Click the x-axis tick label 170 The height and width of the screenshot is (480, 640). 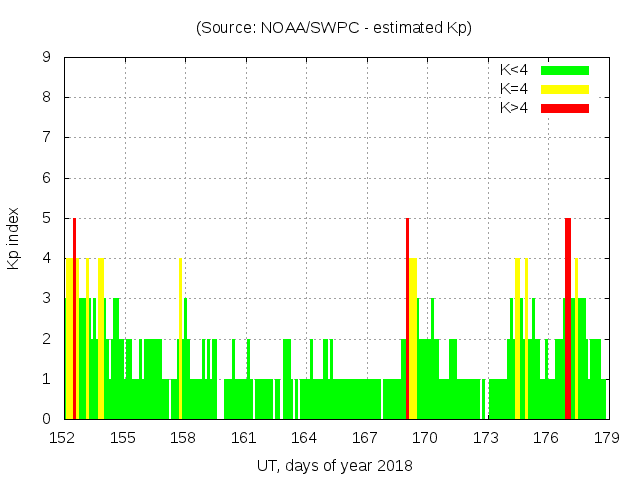click(425, 438)
